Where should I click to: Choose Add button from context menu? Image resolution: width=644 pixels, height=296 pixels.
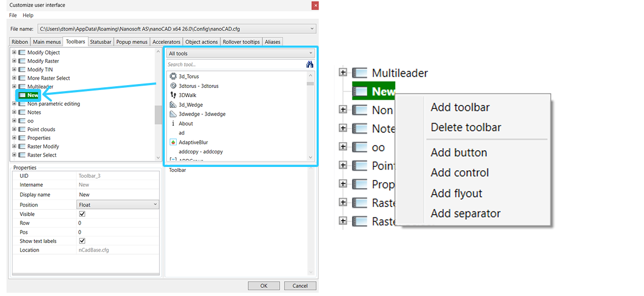459,153
